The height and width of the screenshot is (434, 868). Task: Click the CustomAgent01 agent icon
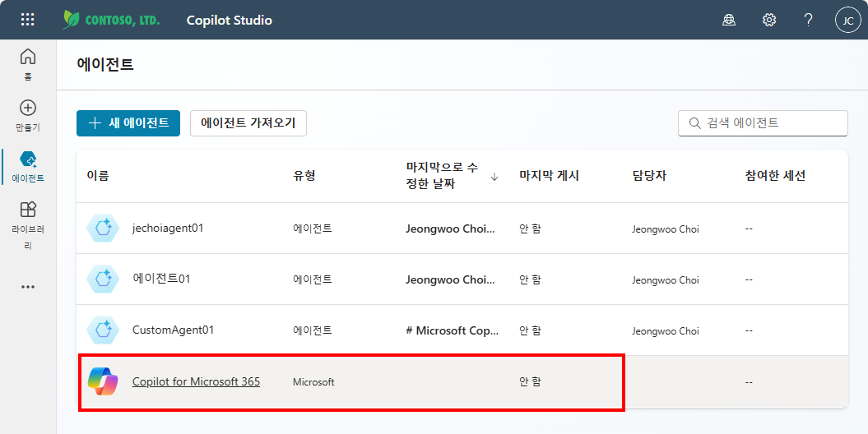[103, 330]
